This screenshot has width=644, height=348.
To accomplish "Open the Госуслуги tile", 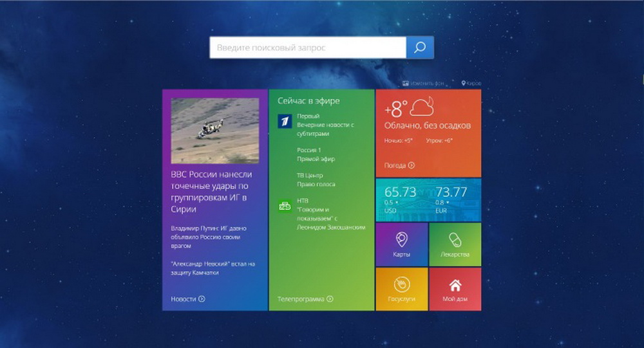I will pos(402,289).
